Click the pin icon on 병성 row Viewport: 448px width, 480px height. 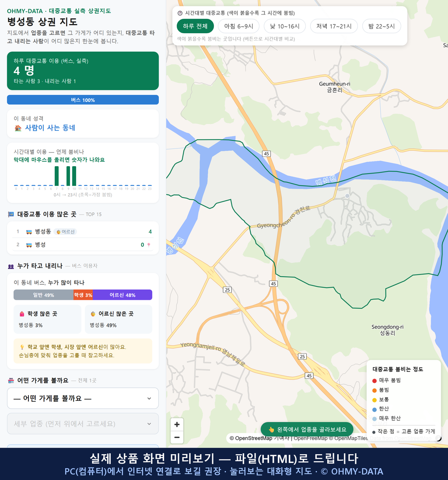149,245
